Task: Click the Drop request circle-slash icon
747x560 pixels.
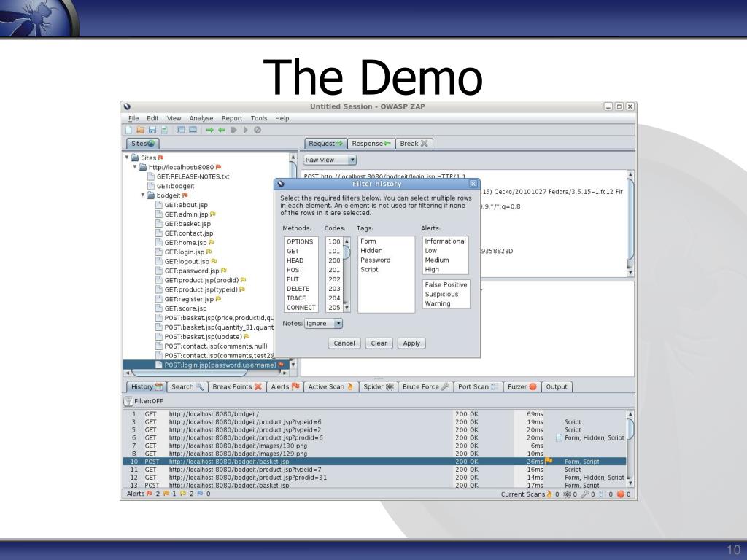Action: pyautogui.click(x=258, y=130)
